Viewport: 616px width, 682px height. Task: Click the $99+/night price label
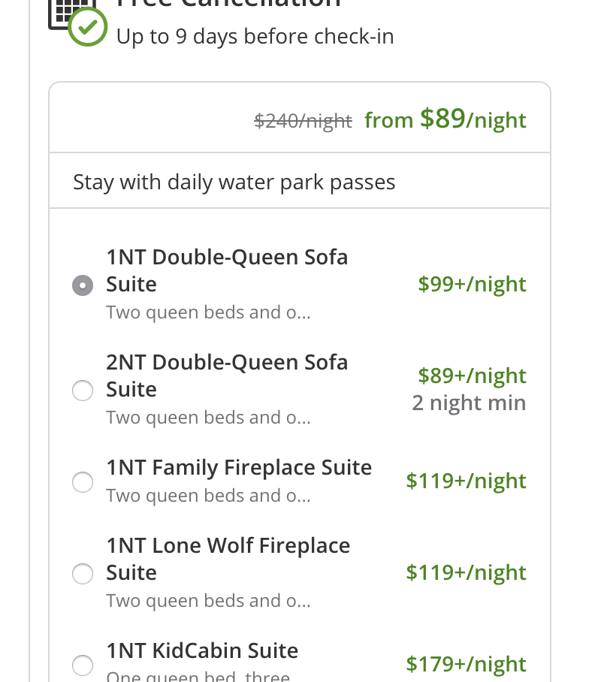point(473,285)
